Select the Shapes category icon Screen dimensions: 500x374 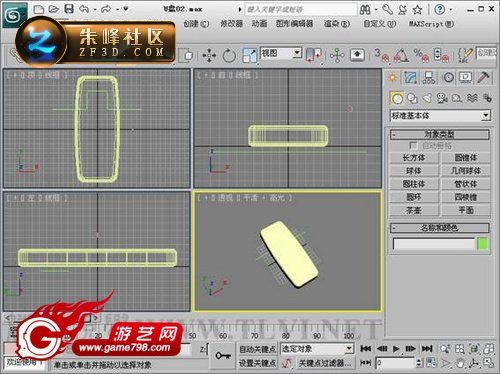pyautogui.click(x=412, y=98)
